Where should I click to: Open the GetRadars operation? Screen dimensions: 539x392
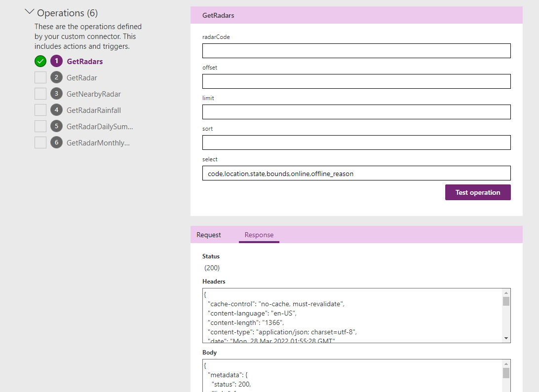[x=84, y=62]
